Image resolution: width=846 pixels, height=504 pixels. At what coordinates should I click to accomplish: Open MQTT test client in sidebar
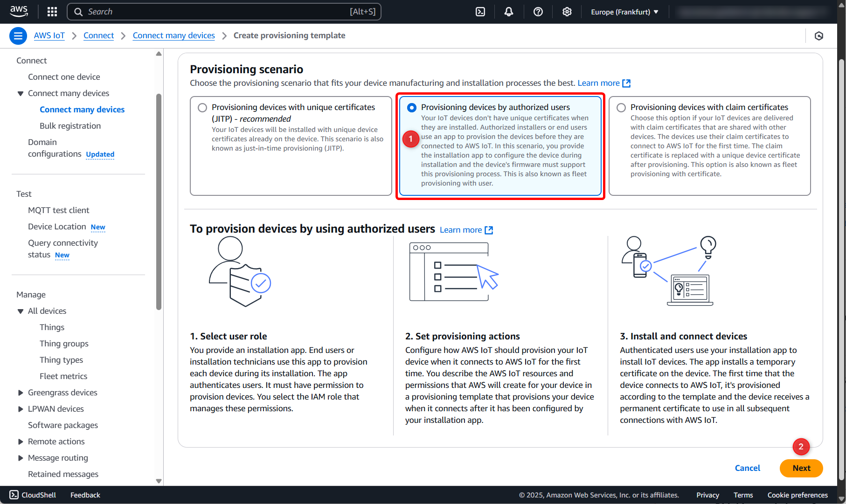tap(58, 210)
